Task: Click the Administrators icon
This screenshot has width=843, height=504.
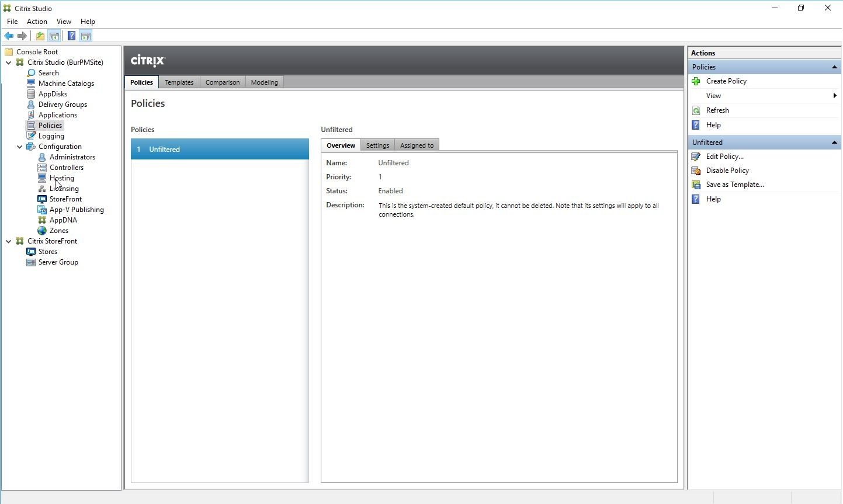Action: (x=42, y=157)
